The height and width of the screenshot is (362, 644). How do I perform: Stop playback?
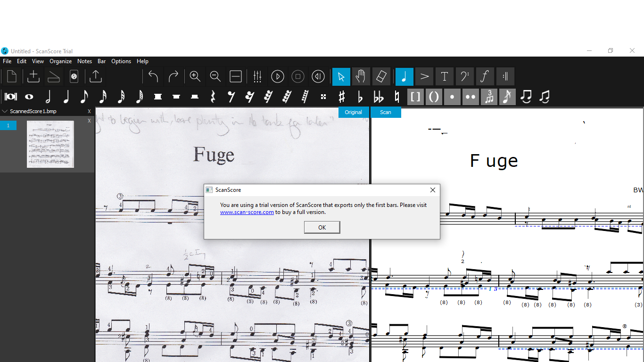[x=298, y=76]
